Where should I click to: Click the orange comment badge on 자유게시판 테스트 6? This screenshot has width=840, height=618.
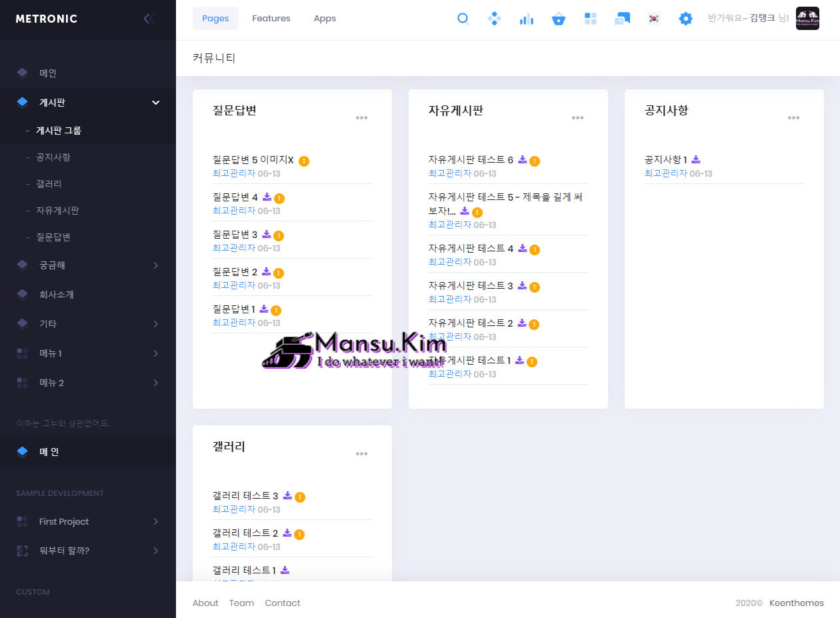535,161
